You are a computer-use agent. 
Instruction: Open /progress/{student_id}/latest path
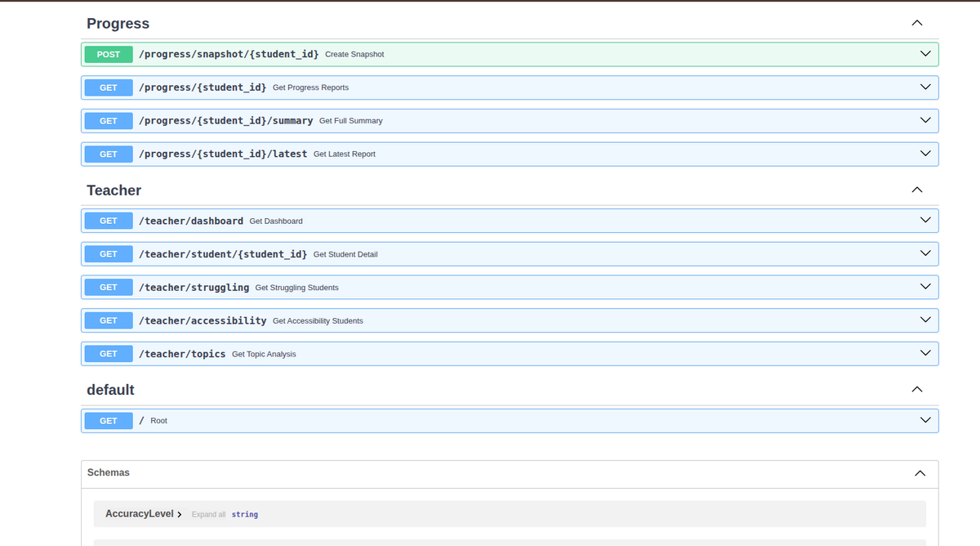[x=223, y=154]
